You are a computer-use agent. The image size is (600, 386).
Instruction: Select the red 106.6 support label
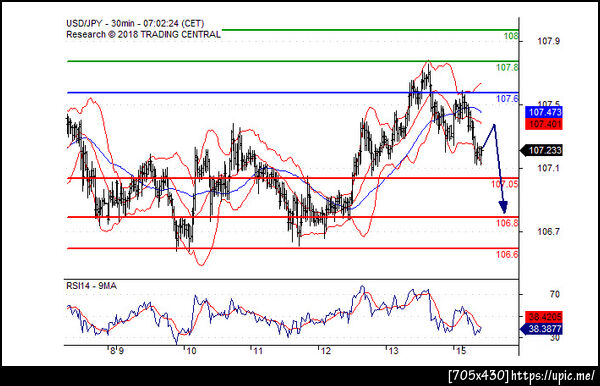tap(507, 254)
